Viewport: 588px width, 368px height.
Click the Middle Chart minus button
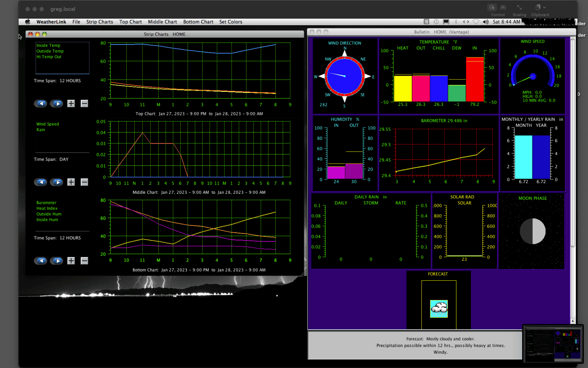(x=84, y=182)
